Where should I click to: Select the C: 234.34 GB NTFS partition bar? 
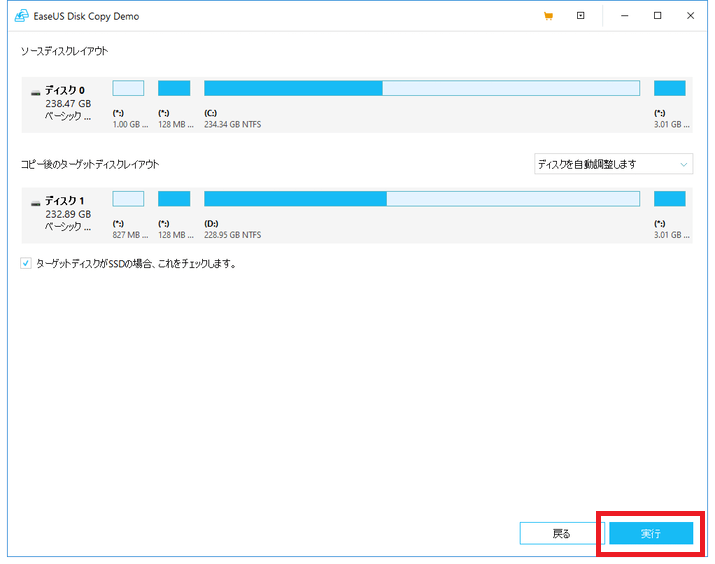click(421, 88)
